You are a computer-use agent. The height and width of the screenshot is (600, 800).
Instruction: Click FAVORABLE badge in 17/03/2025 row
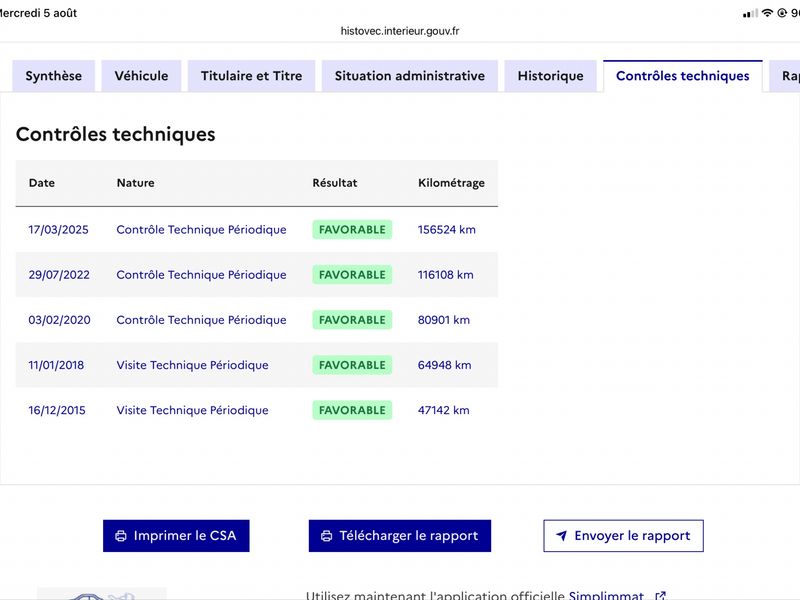click(352, 230)
